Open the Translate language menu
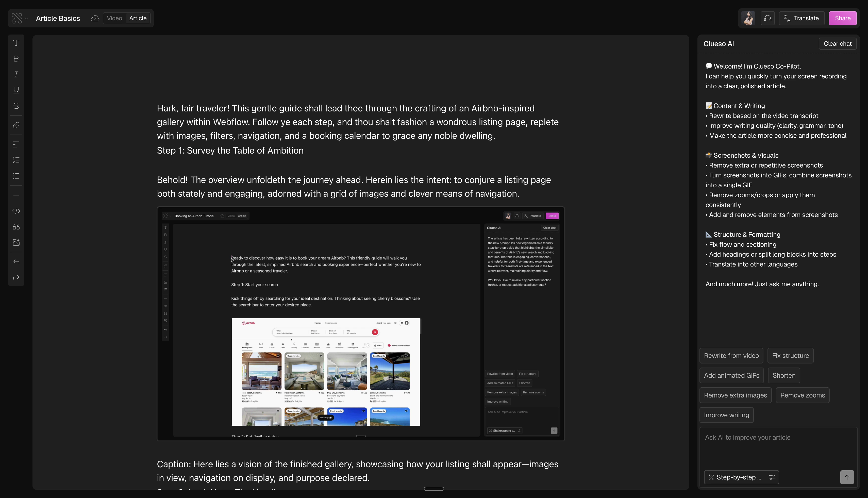Image resolution: width=868 pixels, height=498 pixels. click(801, 19)
